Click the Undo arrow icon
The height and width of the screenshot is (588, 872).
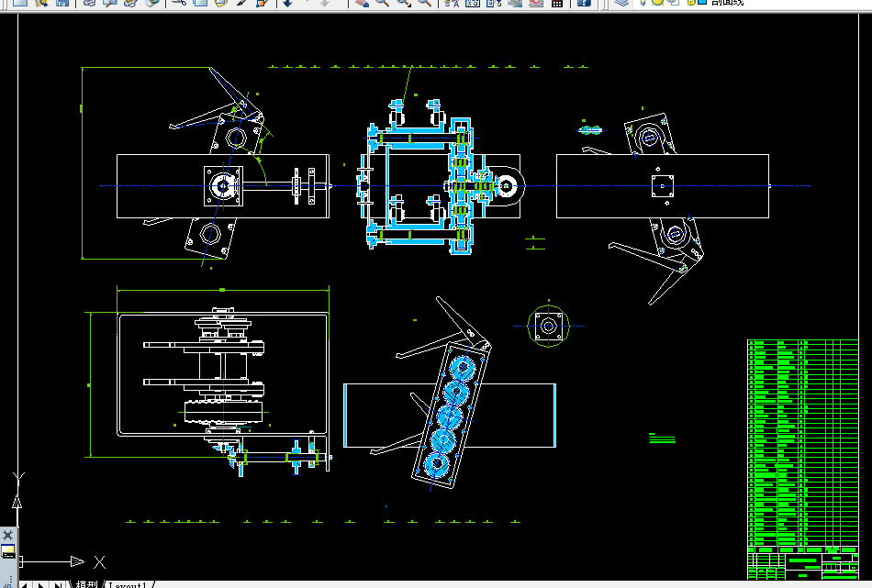[x=287, y=2]
